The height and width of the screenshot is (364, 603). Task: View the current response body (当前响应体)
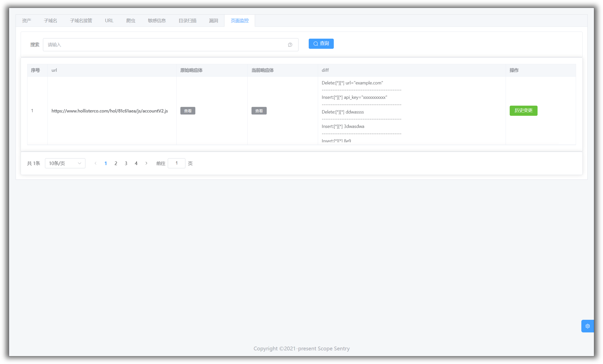(x=259, y=111)
